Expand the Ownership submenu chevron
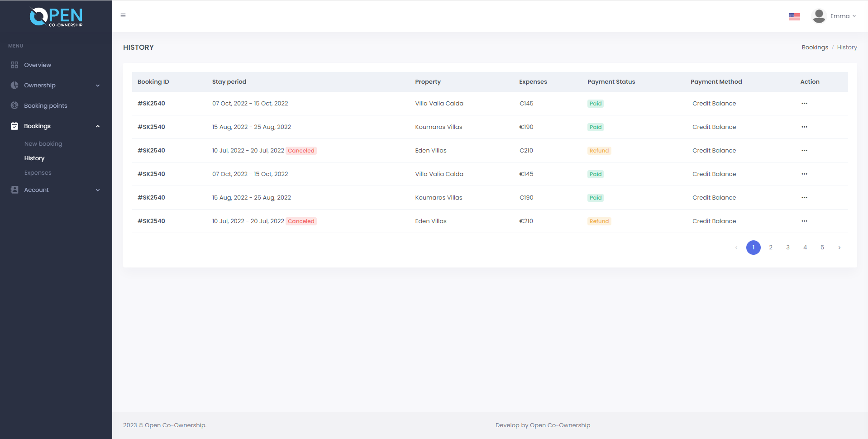Viewport: 868px width, 439px height. 98,86
